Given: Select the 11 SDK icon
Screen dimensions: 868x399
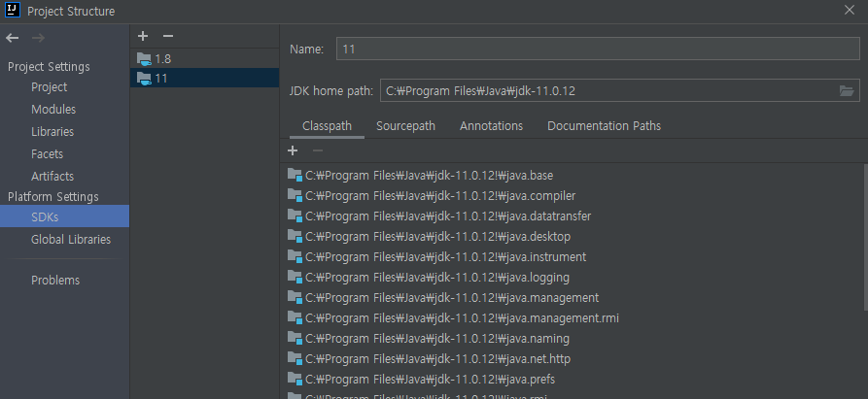Looking at the screenshot, I should [x=144, y=78].
